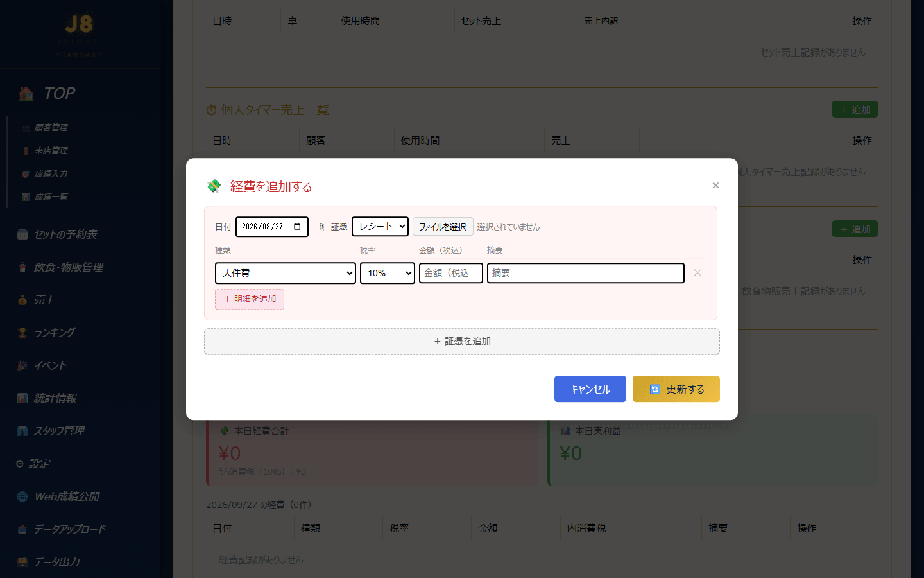Click the 更新する button

(676, 389)
